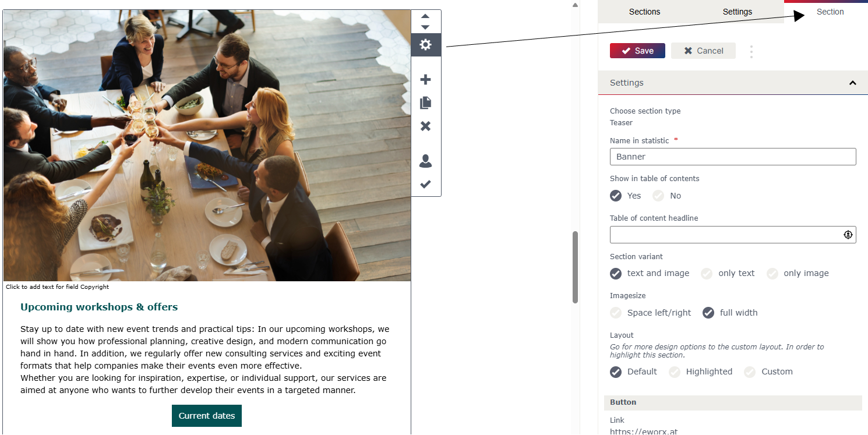Collapse the Settings panel chevron
This screenshot has width=868, height=435.
853,83
